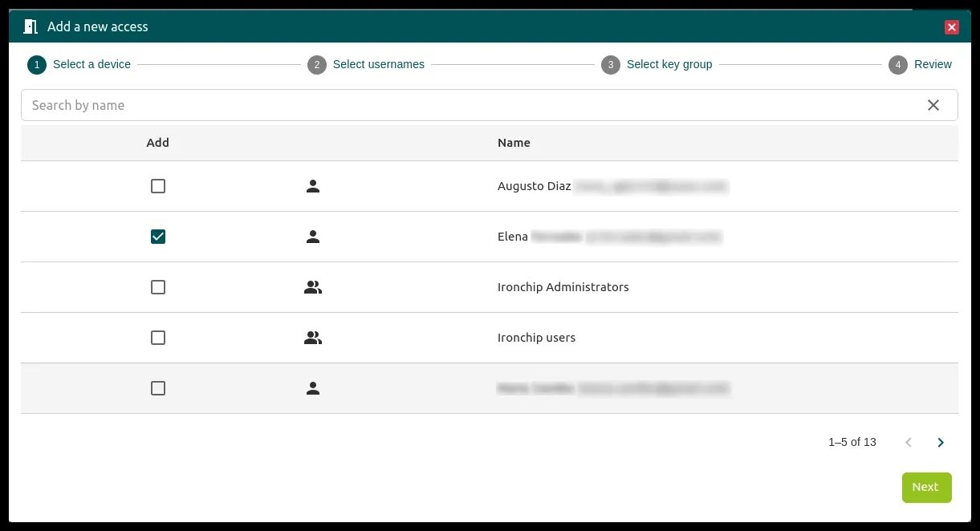Select the Ironchip Administrators row text
The width and height of the screenshot is (980, 531).
pos(563,287)
